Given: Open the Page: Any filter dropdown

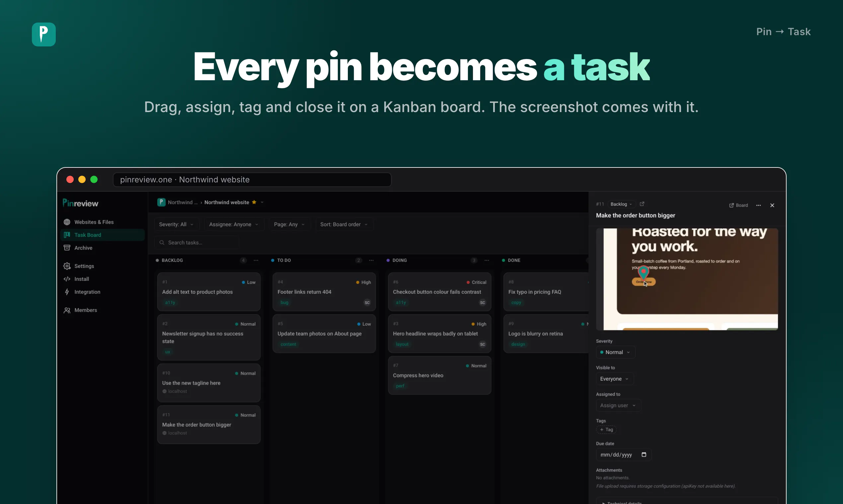Looking at the screenshot, I should click(290, 224).
